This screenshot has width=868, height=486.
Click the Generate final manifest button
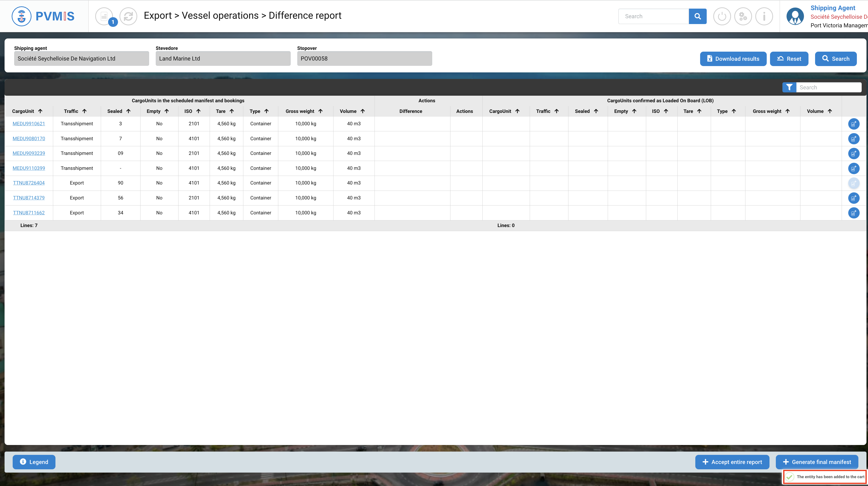(x=817, y=462)
